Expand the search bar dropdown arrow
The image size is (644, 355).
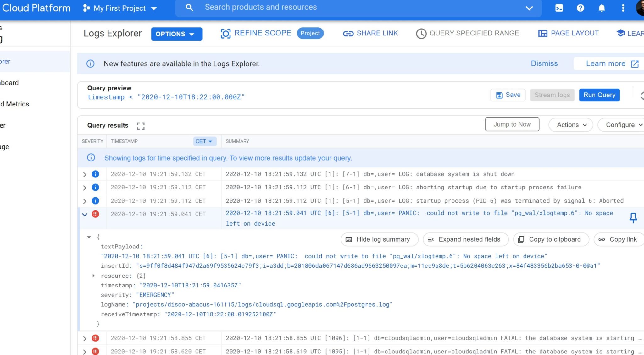pyautogui.click(x=529, y=8)
